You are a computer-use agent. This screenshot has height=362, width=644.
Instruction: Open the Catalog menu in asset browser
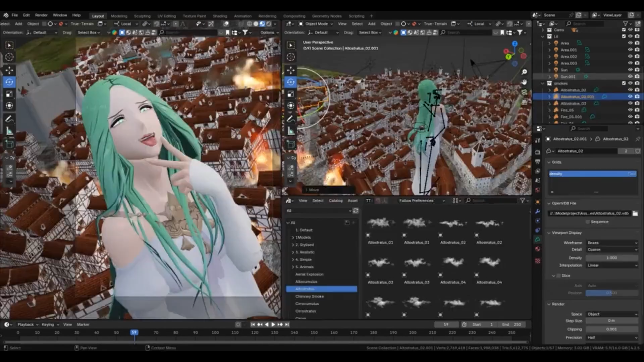(x=336, y=200)
